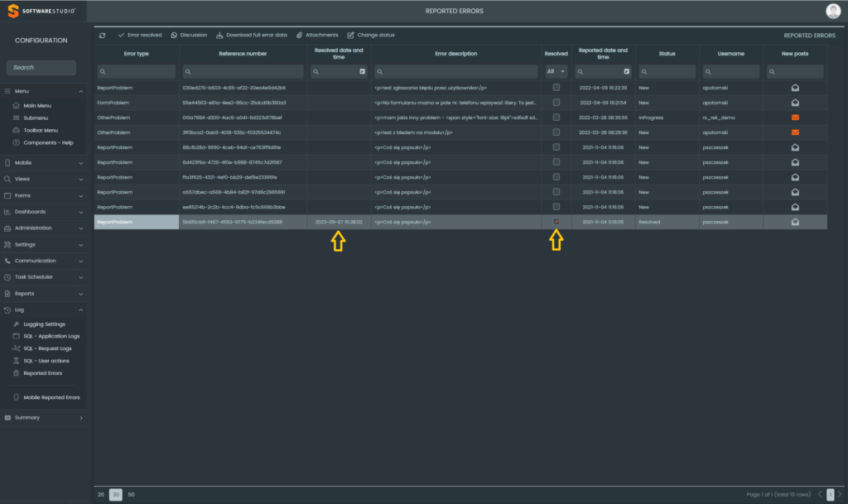Click the Error resolved button
This screenshot has width=848, height=504.
[x=140, y=36]
